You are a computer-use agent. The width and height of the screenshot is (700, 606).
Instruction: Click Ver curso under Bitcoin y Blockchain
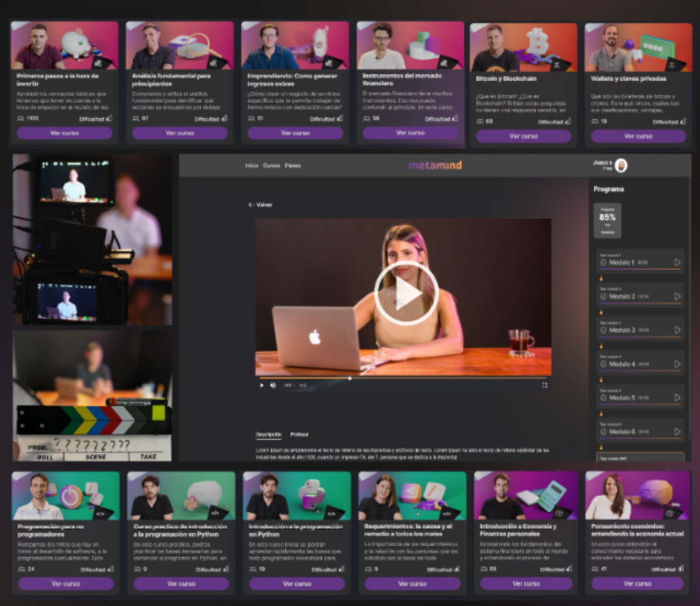point(523,136)
